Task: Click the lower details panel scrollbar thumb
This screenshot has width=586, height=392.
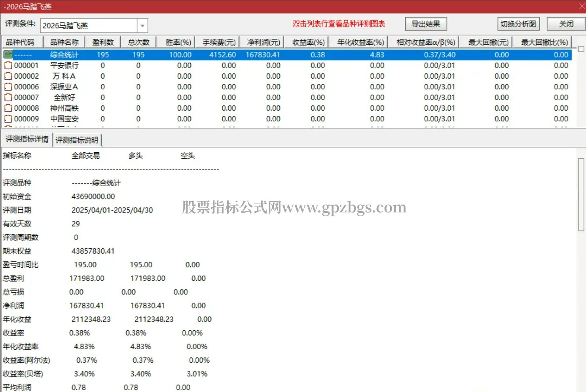Action: click(581, 194)
